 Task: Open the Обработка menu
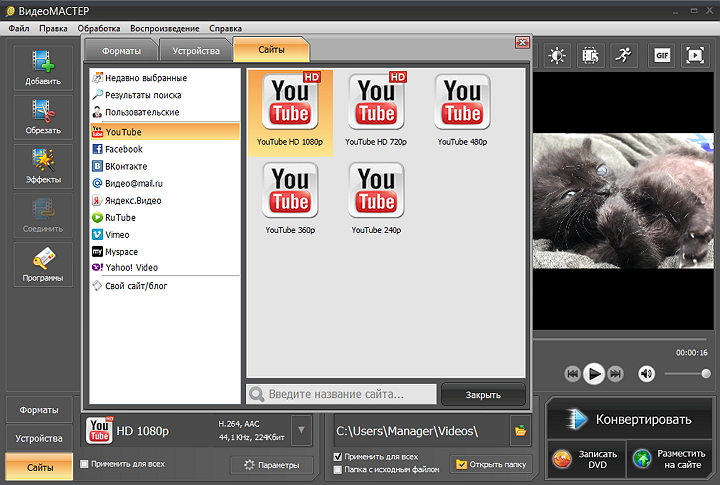(98, 28)
